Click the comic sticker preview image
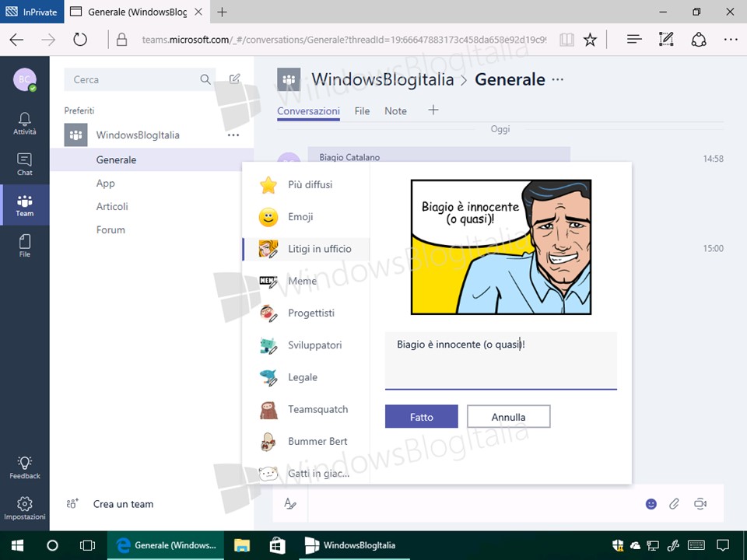The height and width of the screenshot is (560, 747). (x=500, y=247)
